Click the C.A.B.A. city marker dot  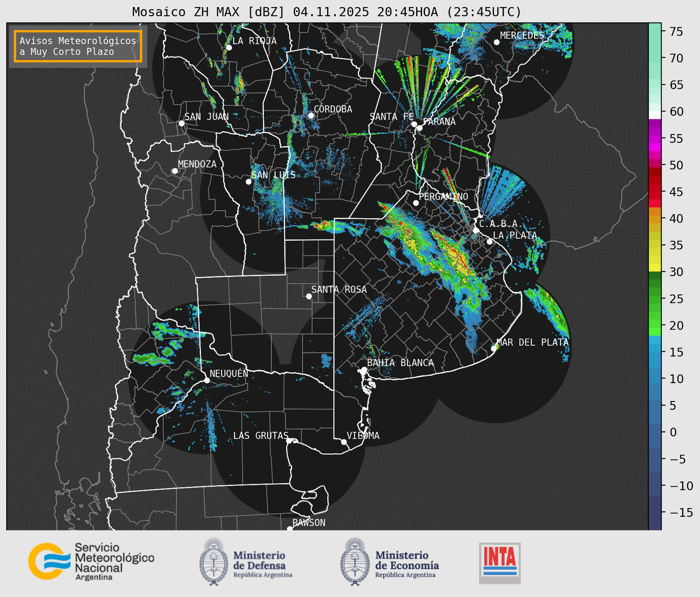pos(476,230)
